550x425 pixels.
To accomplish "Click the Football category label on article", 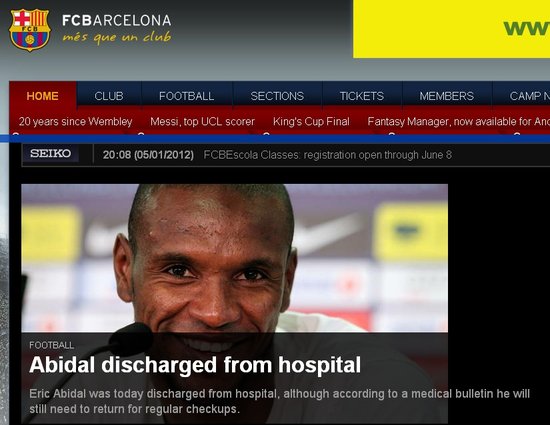I will pyautogui.click(x=52, y=345).
